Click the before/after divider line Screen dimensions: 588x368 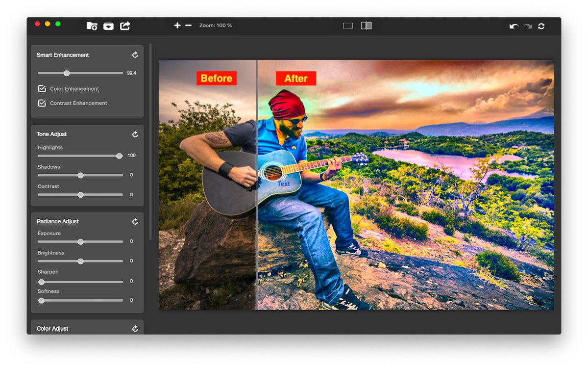[257, 185]
